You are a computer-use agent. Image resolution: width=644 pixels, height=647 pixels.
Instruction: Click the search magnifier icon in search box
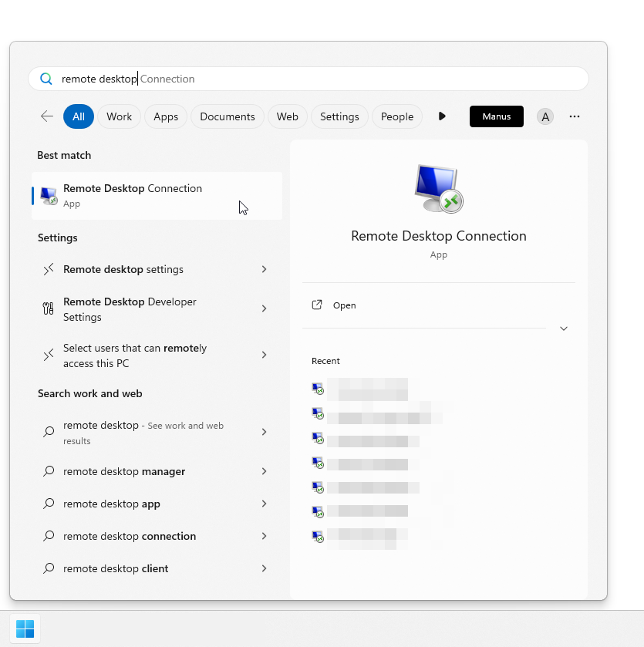(46, 79)
